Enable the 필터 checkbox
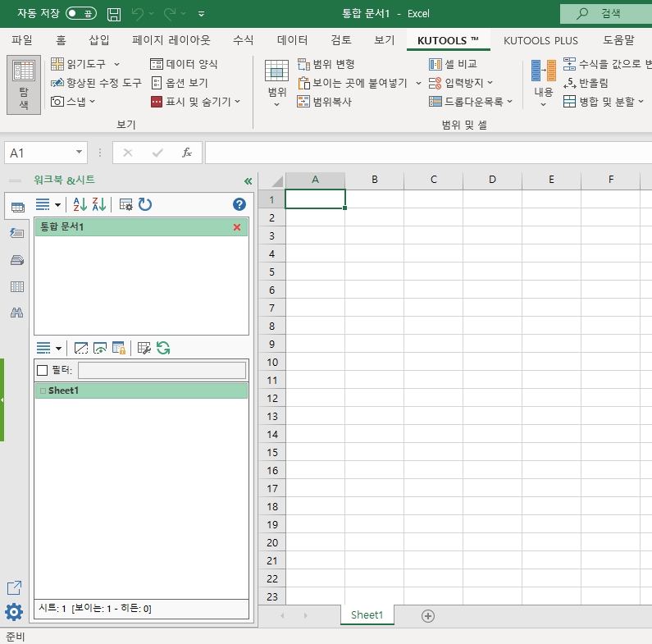 [x=43, y=370]
